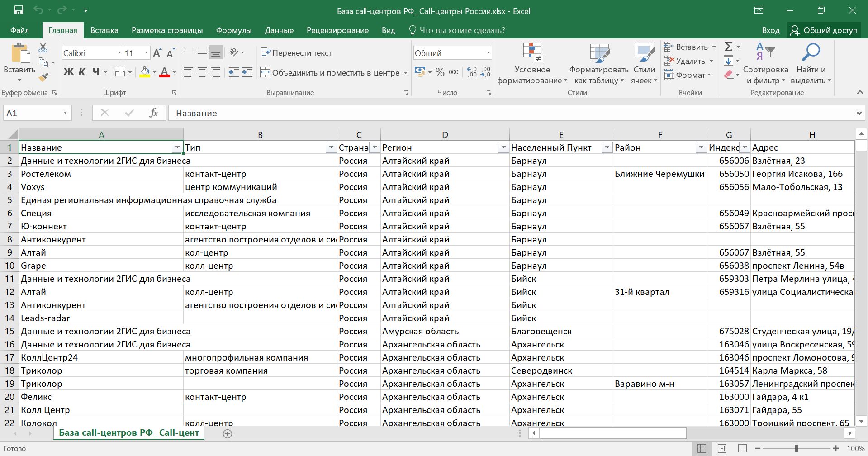Increase indent of cell content
868x456 pixels.
click(x=247, y=72)
